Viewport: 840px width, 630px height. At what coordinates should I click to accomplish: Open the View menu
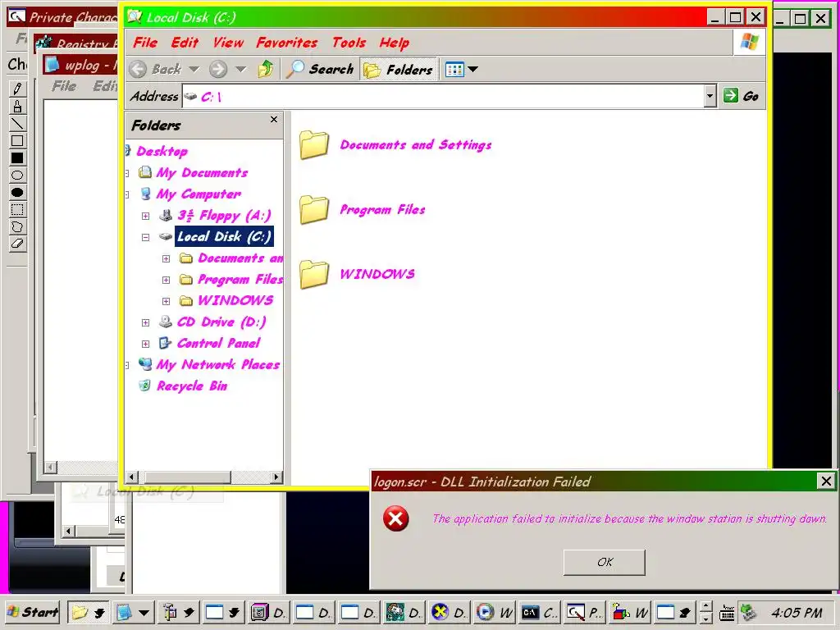pyautogui.click(x=228, y=43)
